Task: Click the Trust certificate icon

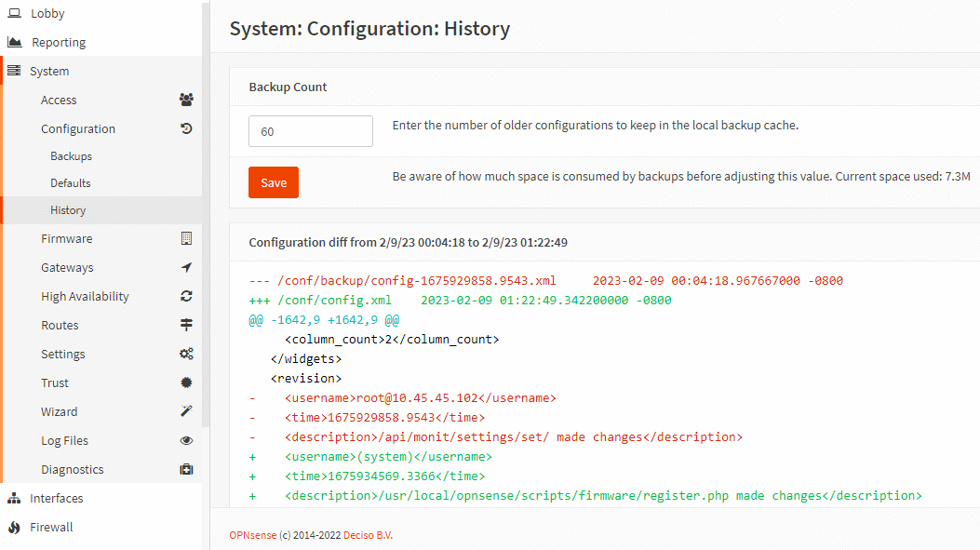Action: (x=186, y=382)
